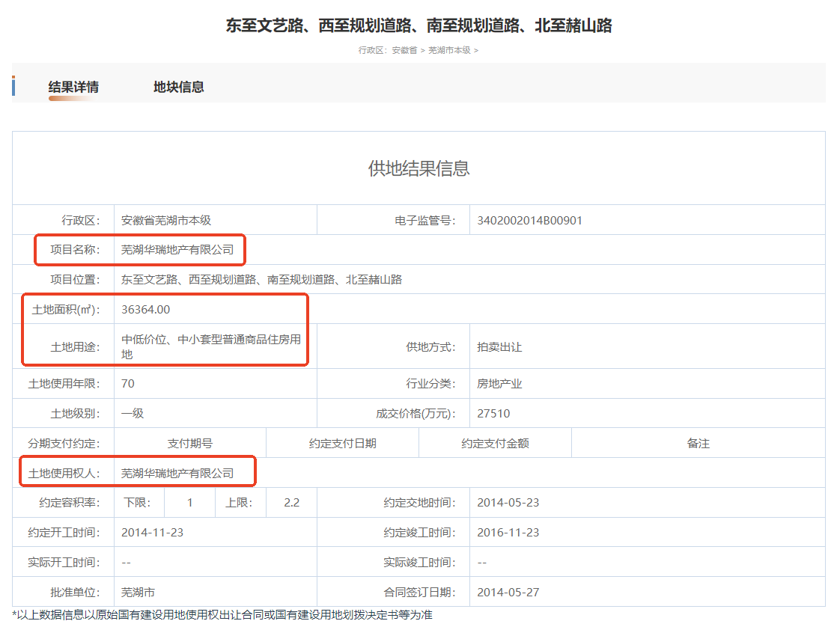
Task: Click the 合同签订日期 date 2014-05-27
Action: (508, 592)
